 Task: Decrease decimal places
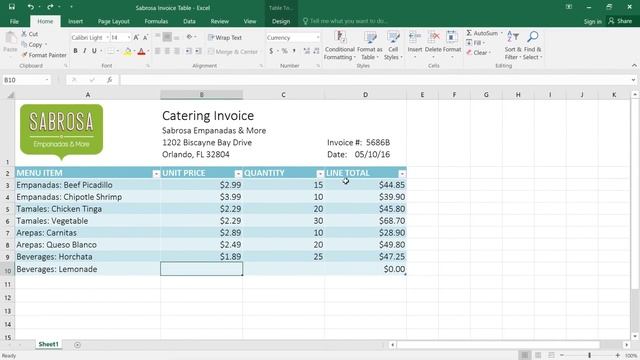click(x=316, y=51)
